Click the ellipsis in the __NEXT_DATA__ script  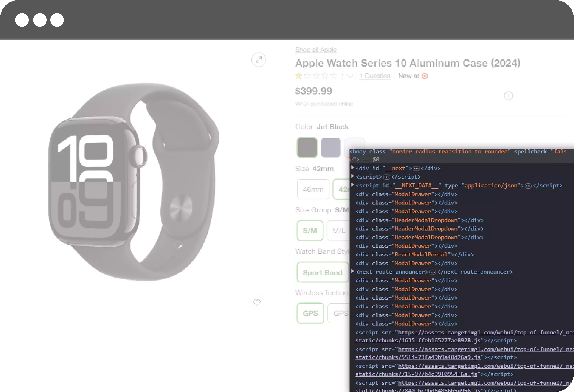point(528,186)
